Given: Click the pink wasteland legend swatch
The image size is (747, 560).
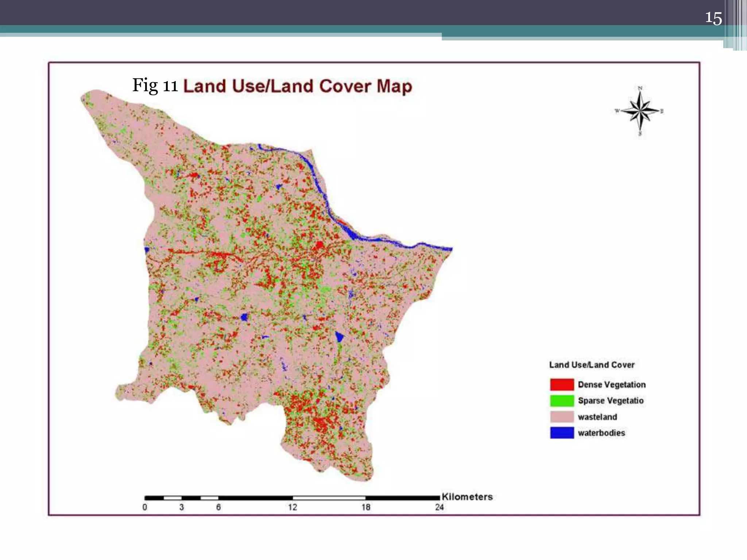Looking at the screenshot, I should [x=562, y=417].
